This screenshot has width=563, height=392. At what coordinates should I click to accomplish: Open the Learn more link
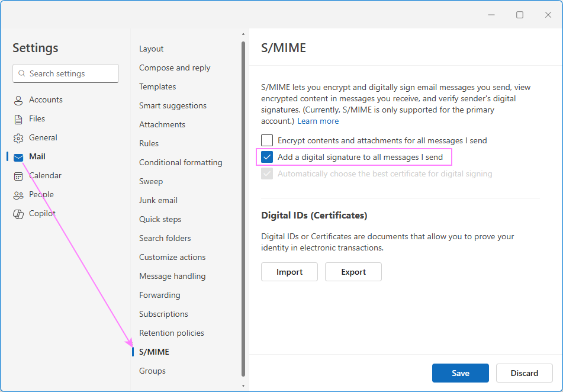(x=318, y=121)
